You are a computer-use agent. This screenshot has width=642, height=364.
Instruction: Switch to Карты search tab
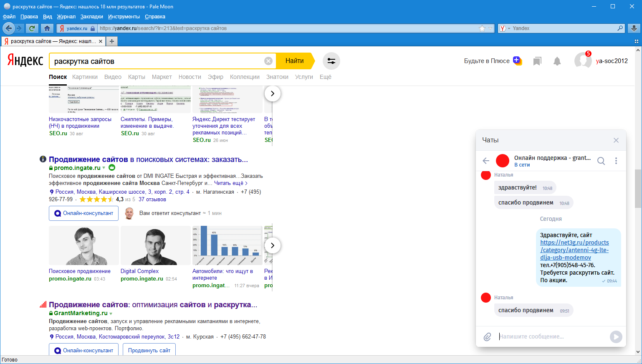(136, 77)
